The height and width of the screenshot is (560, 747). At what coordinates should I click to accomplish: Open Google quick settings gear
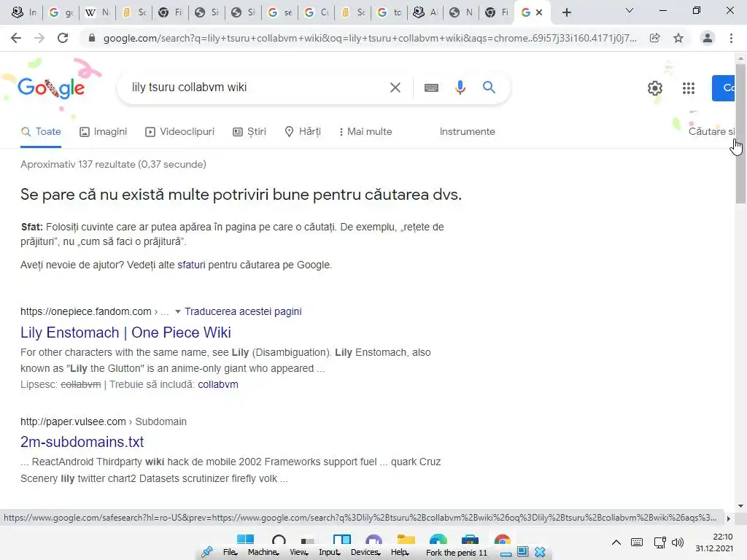(x=655, y=88)
